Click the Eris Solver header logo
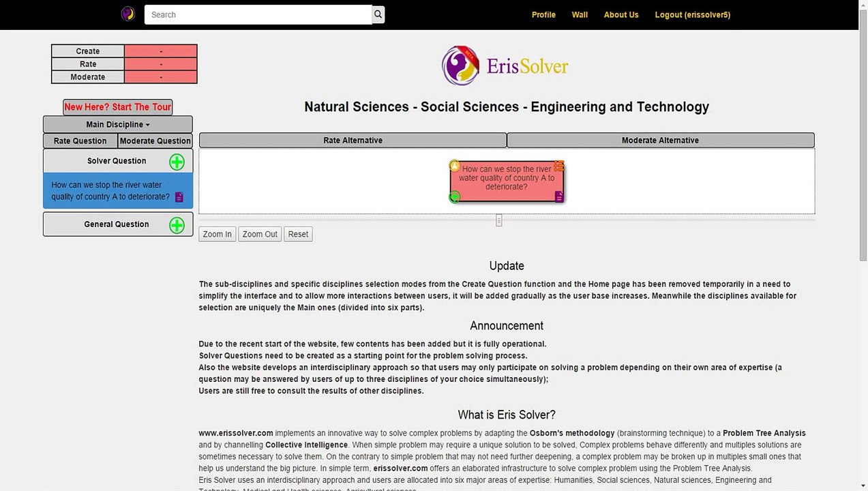 (x=505, y=65)
